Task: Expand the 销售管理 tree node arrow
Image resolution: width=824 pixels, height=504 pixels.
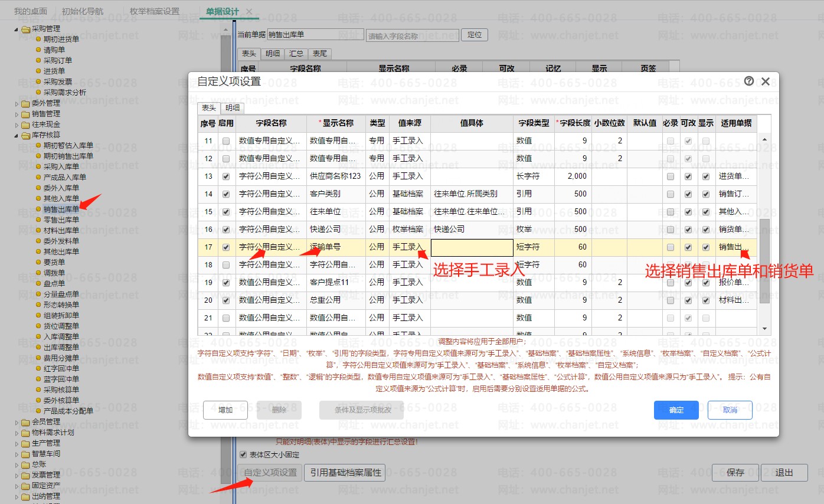Action: point(16,114)
